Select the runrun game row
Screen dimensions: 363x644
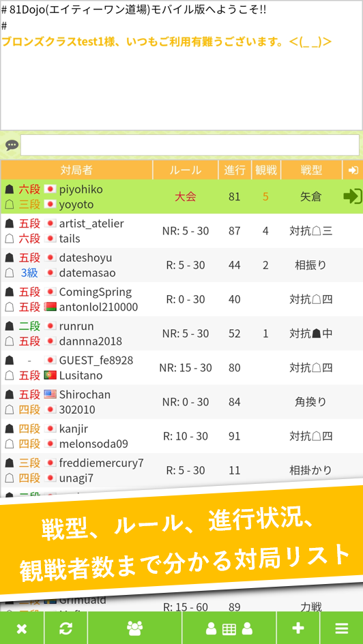181,333
